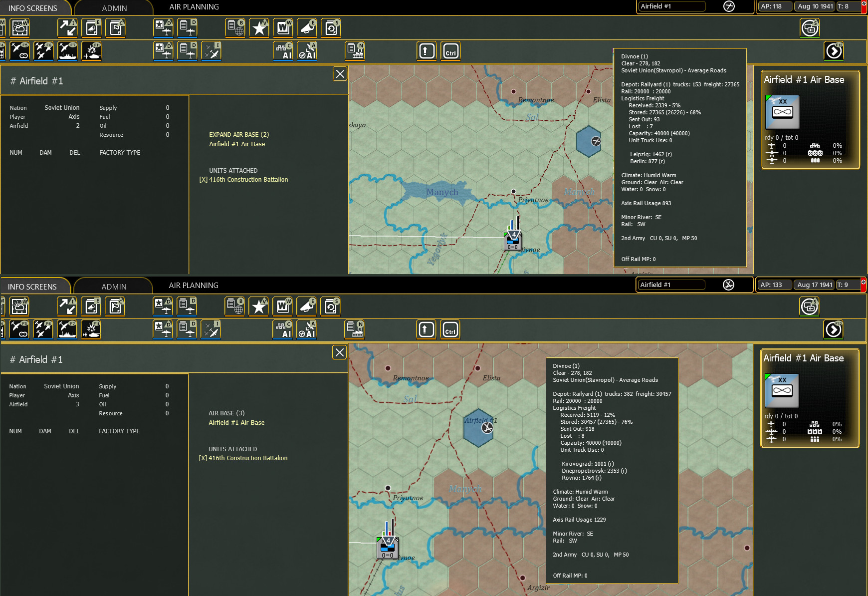
Task: Close the Airfield #1 panel in the Aug 17 screen
Action: coord(340,352)
